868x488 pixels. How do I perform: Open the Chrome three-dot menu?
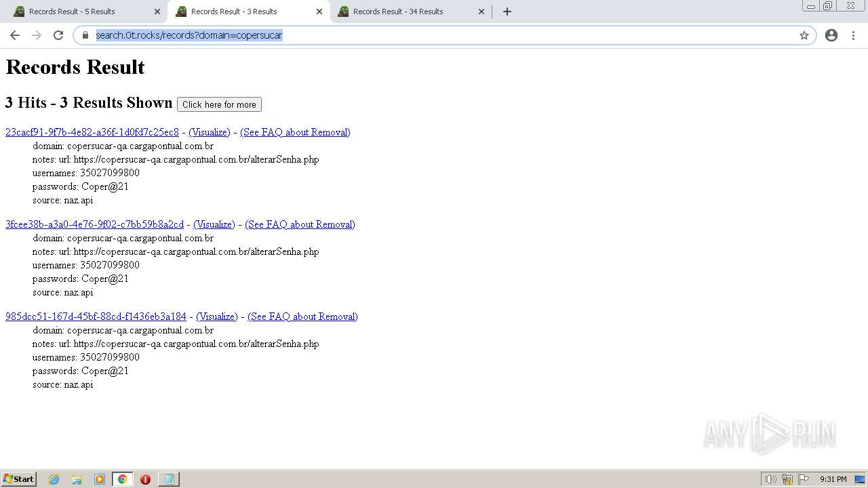click(x=853, y=35)
